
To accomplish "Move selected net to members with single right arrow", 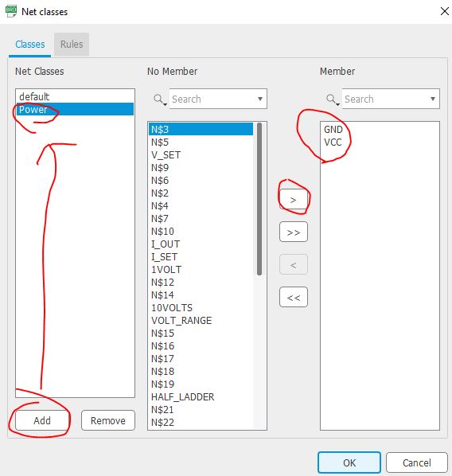I will coord(293,200).
